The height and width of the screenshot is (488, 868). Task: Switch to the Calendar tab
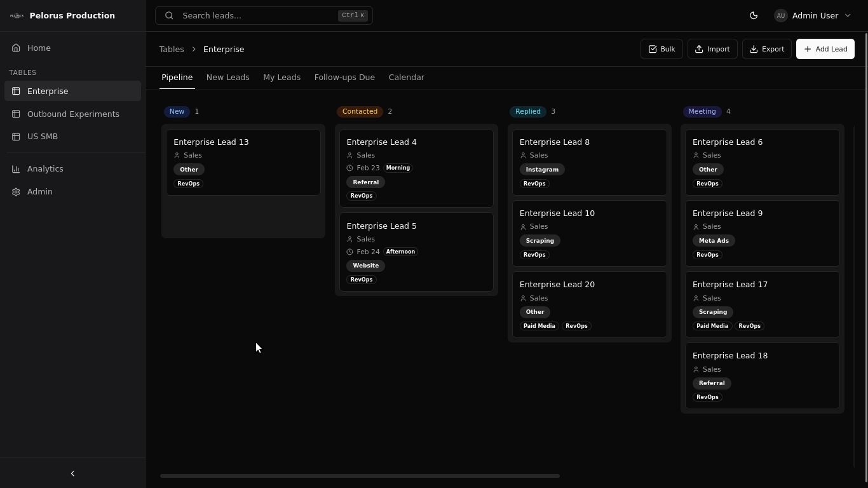point(406,77)
